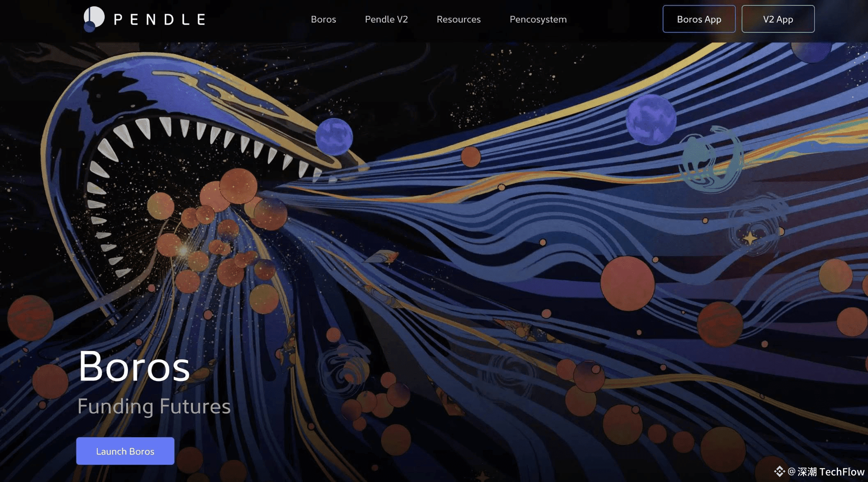Click the PENDLE wordmark text
868x482 pixels.
(160, 19)
